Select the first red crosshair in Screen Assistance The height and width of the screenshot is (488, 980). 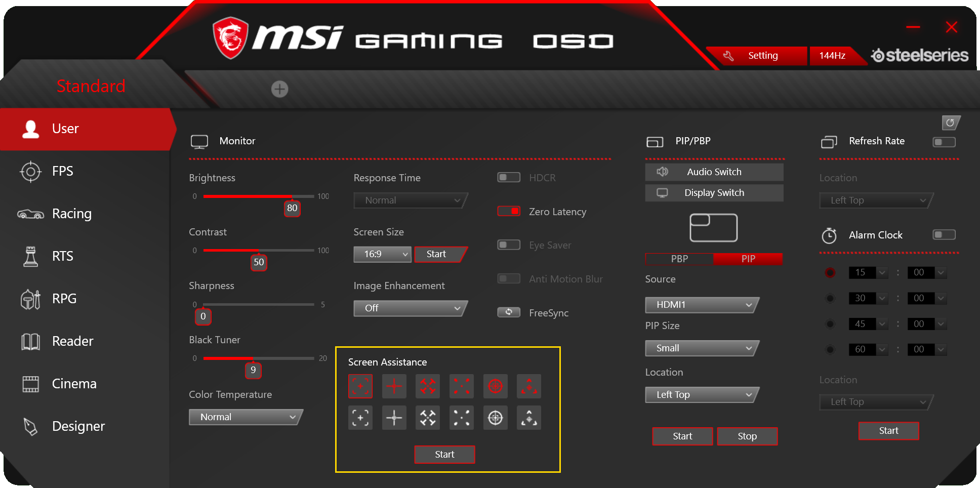tap(360, 386)
